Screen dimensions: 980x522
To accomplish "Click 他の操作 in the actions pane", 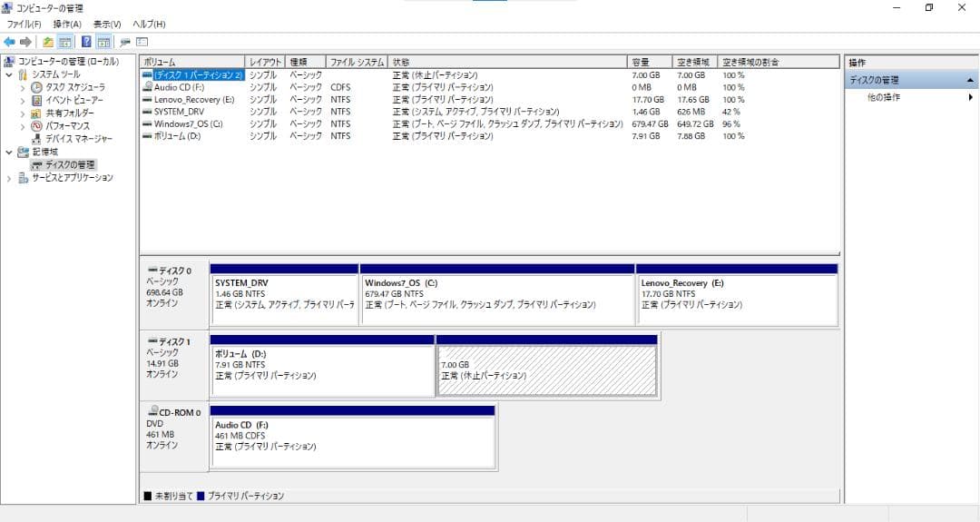I will [x=884, y=97].
